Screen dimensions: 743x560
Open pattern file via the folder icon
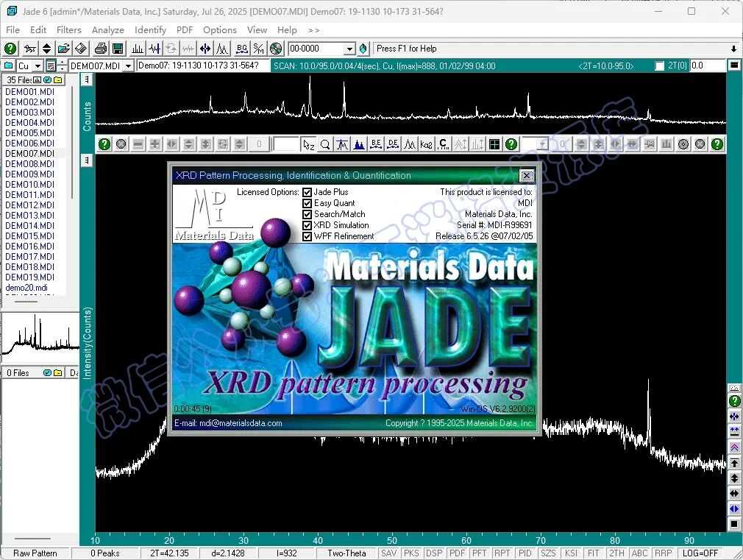(x=63, y=49)
